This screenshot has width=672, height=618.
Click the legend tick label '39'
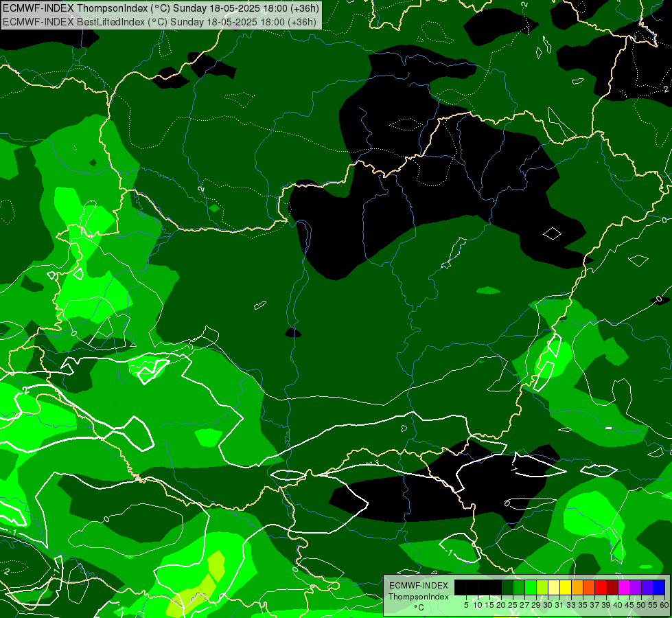tap(606, 605)
